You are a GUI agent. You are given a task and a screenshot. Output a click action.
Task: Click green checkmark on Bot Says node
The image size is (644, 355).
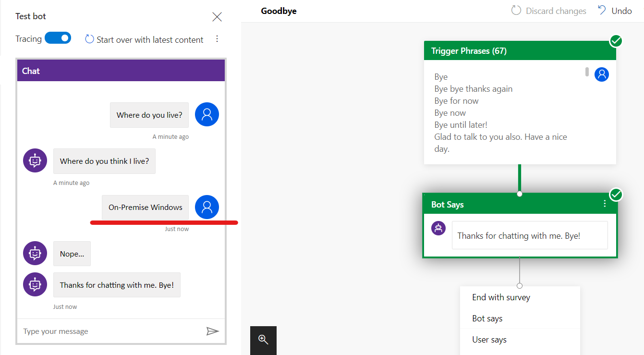616,195
